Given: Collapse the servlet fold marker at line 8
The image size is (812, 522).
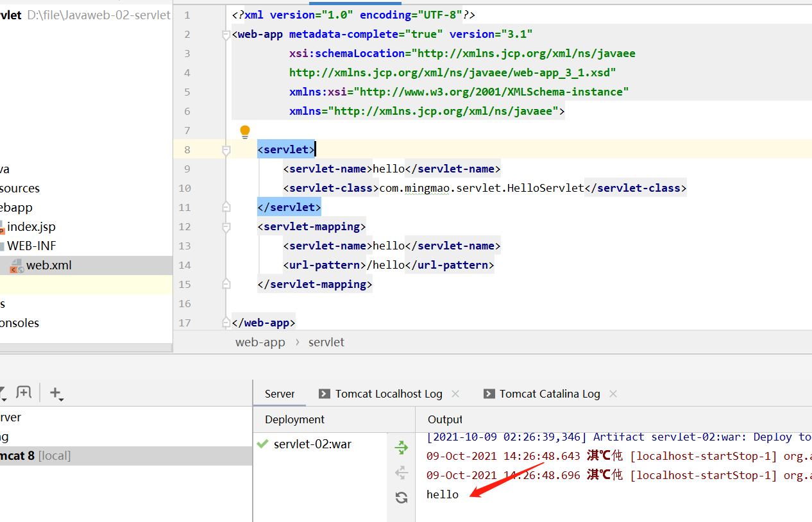Looking at the screenshot, I should 226,150.
